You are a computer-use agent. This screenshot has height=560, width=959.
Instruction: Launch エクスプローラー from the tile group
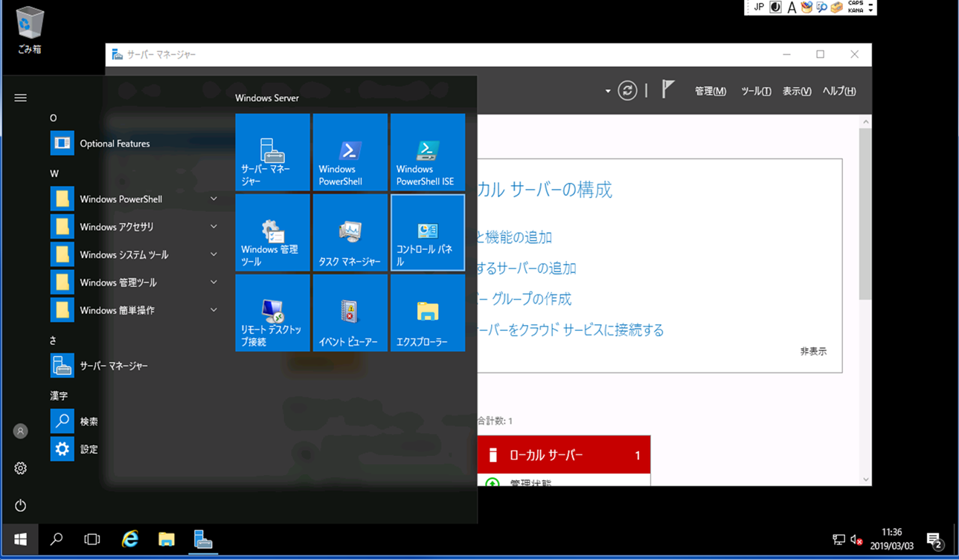[428, 312]
